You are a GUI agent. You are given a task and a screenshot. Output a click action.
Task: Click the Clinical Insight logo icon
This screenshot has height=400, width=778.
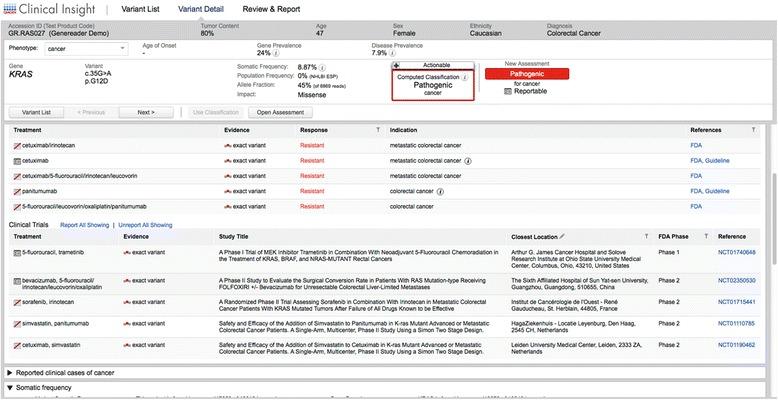pyautogui.click(x=10, y=9)
